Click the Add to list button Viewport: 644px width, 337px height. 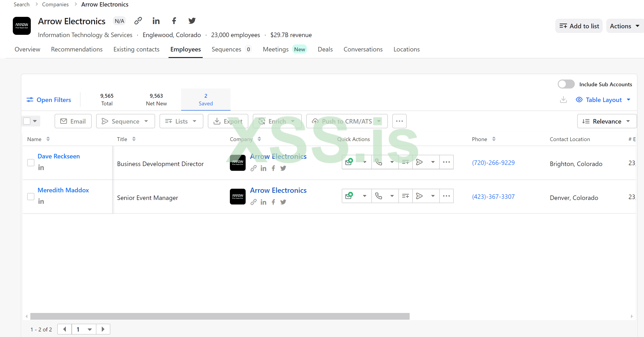point(579,26)
